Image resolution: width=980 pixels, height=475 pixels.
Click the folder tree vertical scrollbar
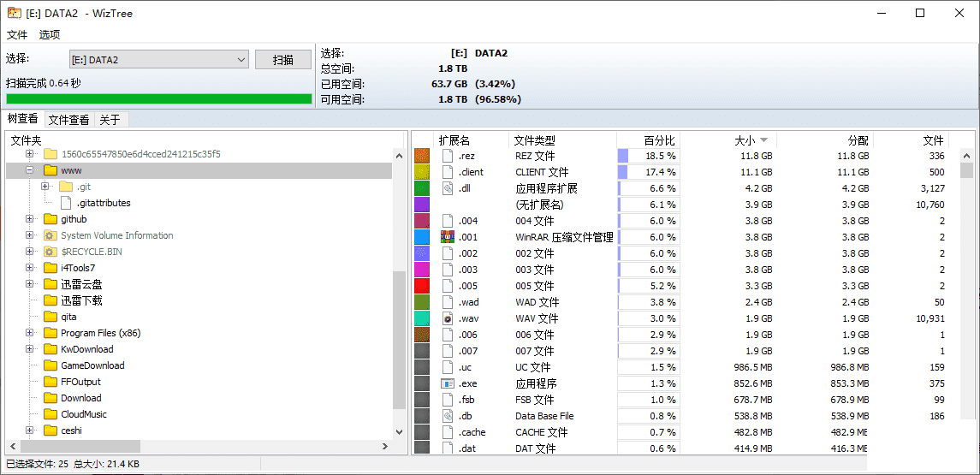(398, 342)
